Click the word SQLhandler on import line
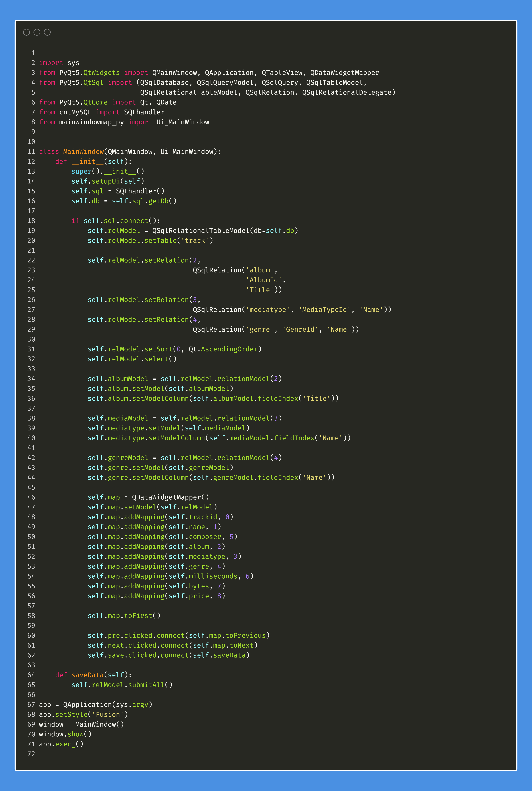The height and width of the screenshot is (791, 532). [144, 112]
